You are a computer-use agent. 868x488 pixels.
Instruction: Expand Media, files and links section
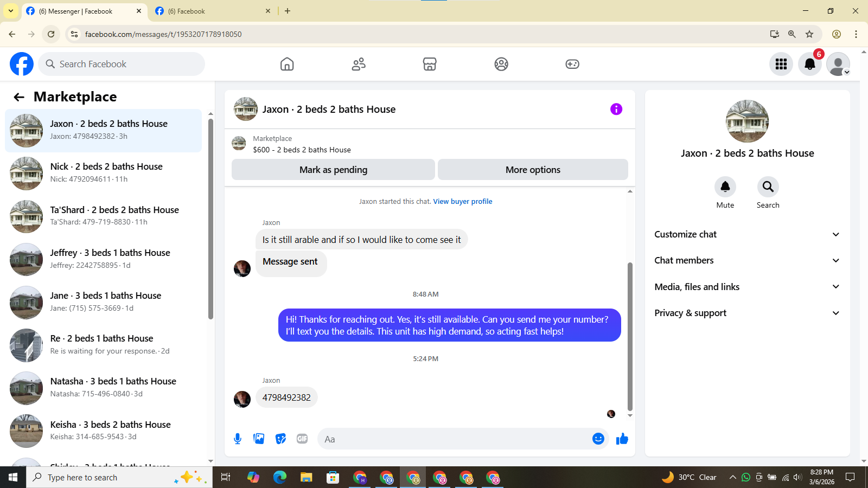coord(747,287)
